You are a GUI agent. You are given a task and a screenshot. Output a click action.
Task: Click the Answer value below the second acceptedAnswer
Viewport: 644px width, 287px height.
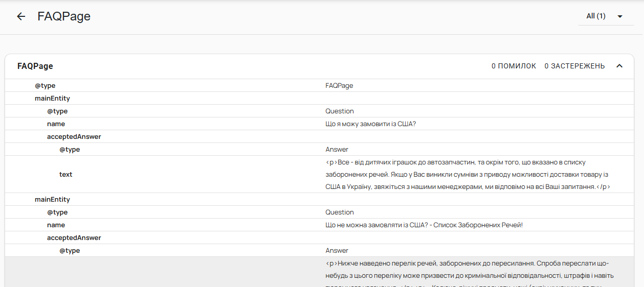click(337, 251)
